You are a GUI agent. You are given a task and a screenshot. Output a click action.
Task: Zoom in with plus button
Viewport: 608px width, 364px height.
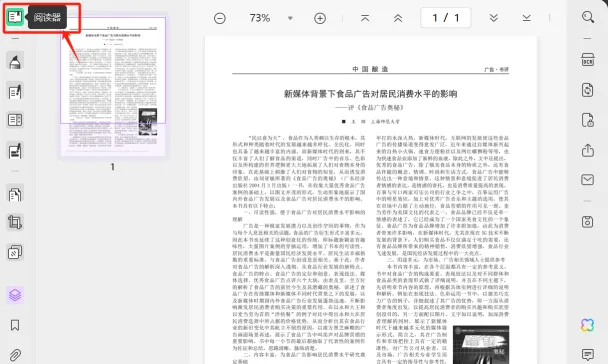[320, 18]
